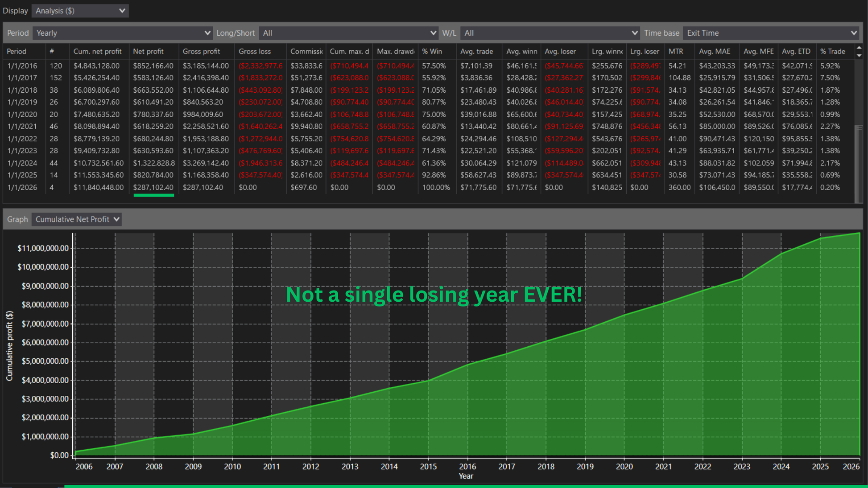This screenshot has height=488, width=868.
Task: Expand the Time base Exit Time dropdown
Action: (x=771, y=33)
